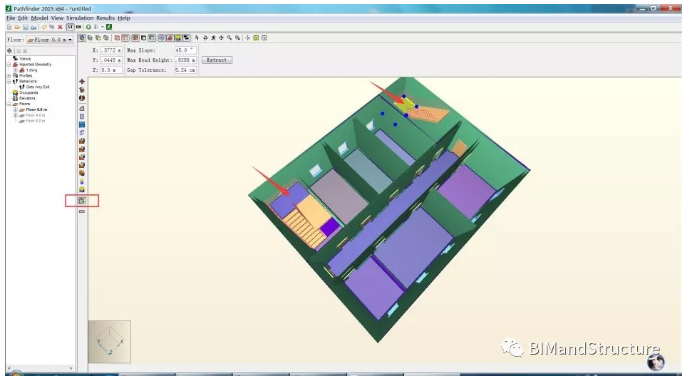Select the rotate objects tool in left toolbar
Viewport: 690px width, 379px height.
click(x=82, y=90)
